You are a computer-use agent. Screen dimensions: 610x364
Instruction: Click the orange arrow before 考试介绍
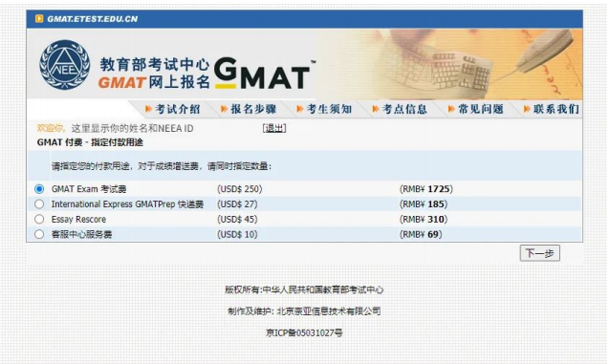[148, 109]
